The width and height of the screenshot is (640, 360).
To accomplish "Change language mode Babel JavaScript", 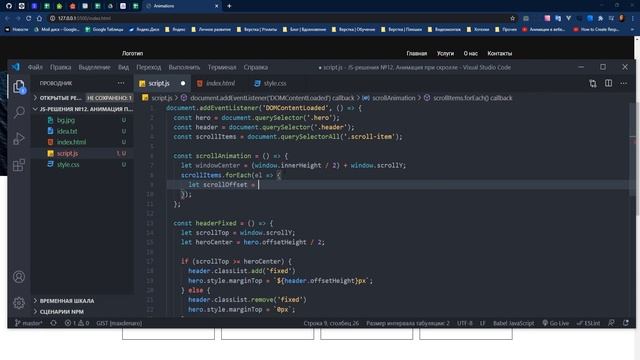I will click(x=513, y=323).
